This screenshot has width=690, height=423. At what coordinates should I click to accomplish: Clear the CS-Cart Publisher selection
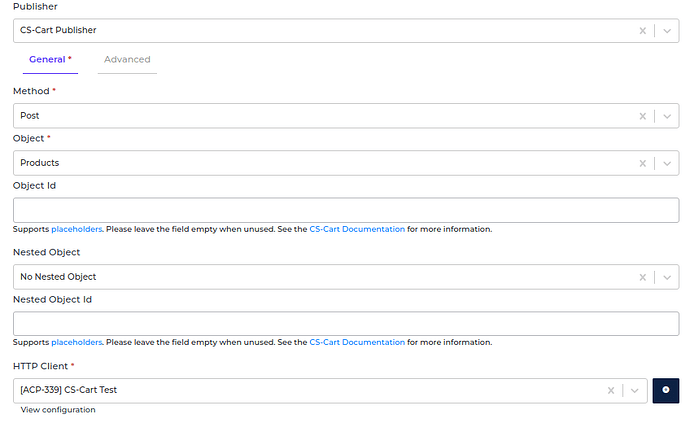(x=642, y=31)
